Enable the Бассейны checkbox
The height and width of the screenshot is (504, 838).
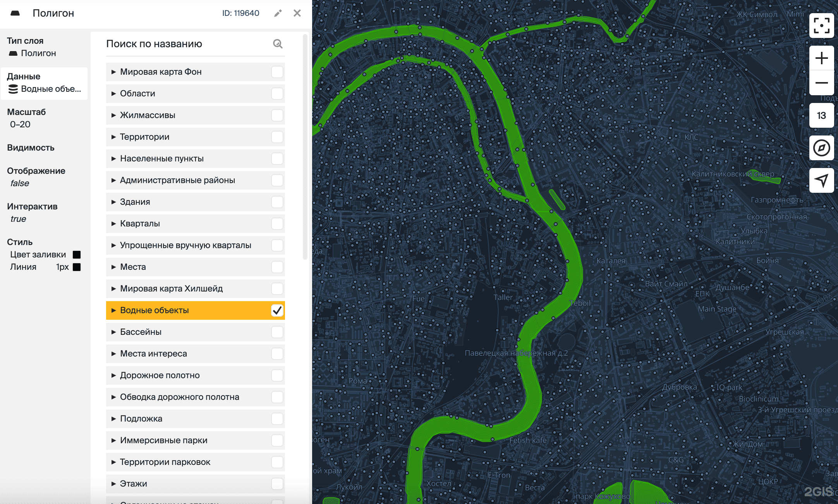pos(277,332)
